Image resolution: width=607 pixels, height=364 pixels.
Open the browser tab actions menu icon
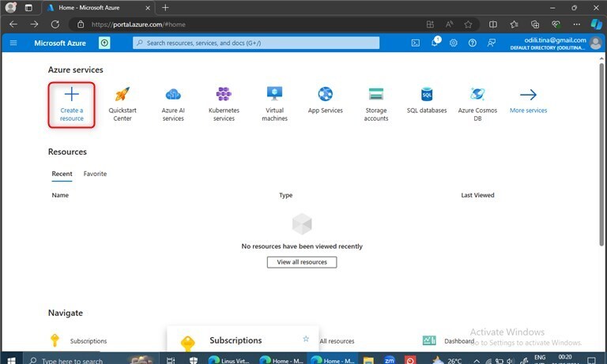28,7
